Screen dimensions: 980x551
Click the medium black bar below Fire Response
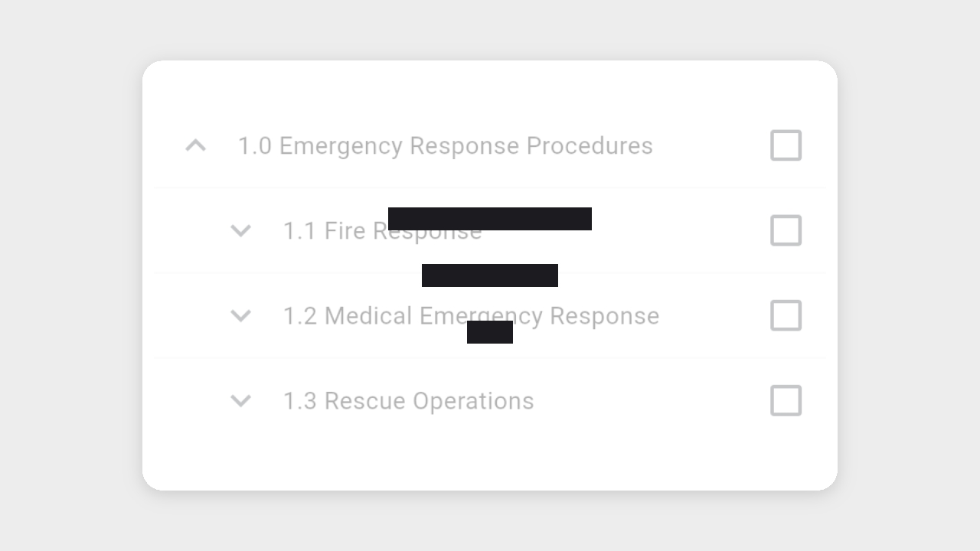[490, 275]
